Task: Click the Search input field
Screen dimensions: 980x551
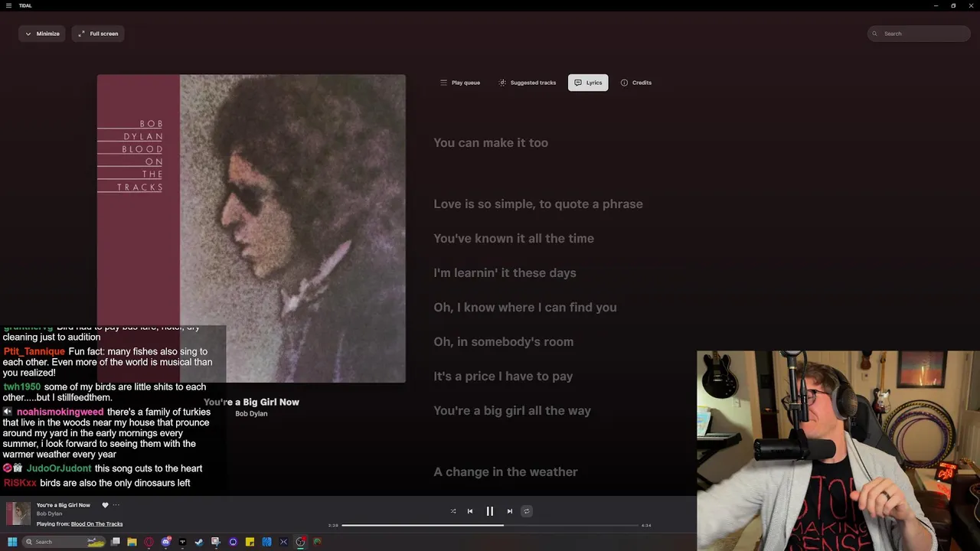Action: [919, 34]
